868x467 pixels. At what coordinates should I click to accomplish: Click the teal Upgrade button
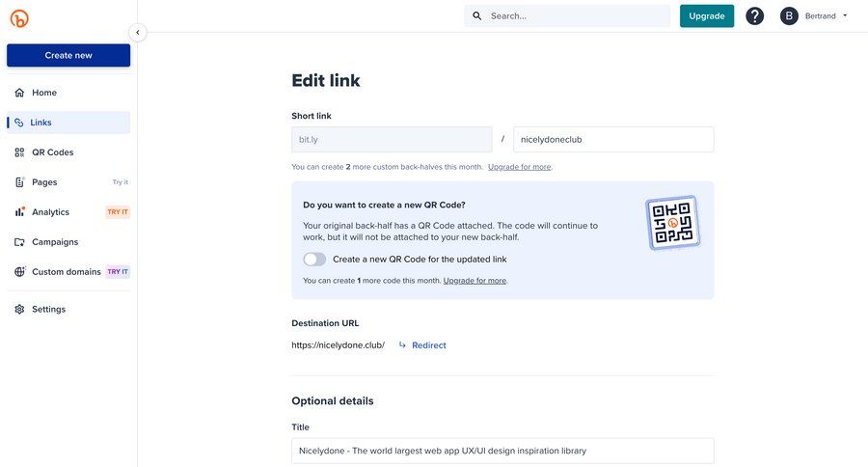706,16
